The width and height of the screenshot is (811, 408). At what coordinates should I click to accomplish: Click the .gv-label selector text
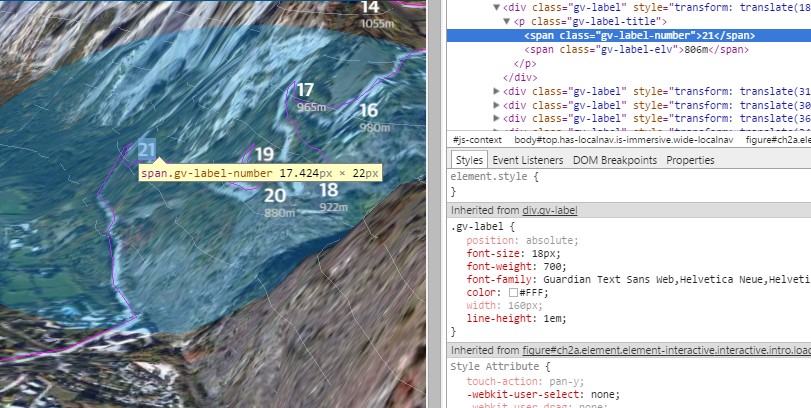click(479, 227)
